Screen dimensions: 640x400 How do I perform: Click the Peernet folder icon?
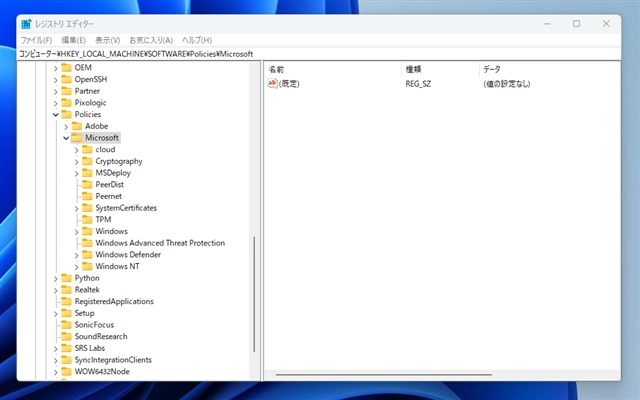tap(87, 196)
